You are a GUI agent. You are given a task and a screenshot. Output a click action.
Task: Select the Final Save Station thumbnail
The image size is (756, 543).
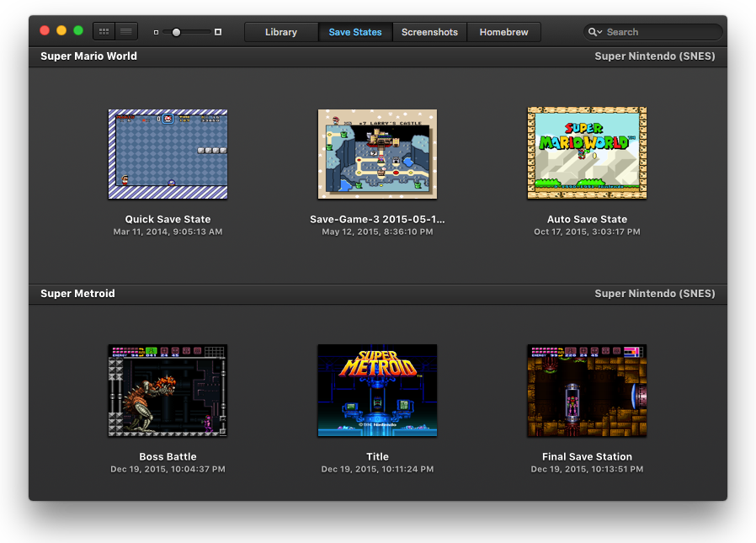click(587, 391)
